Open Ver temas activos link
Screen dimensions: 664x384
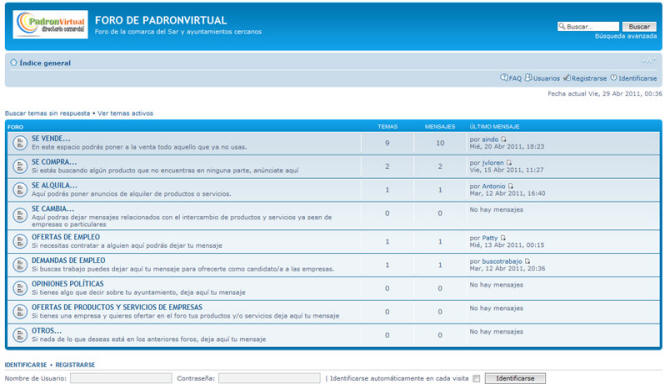pos(125,113)
